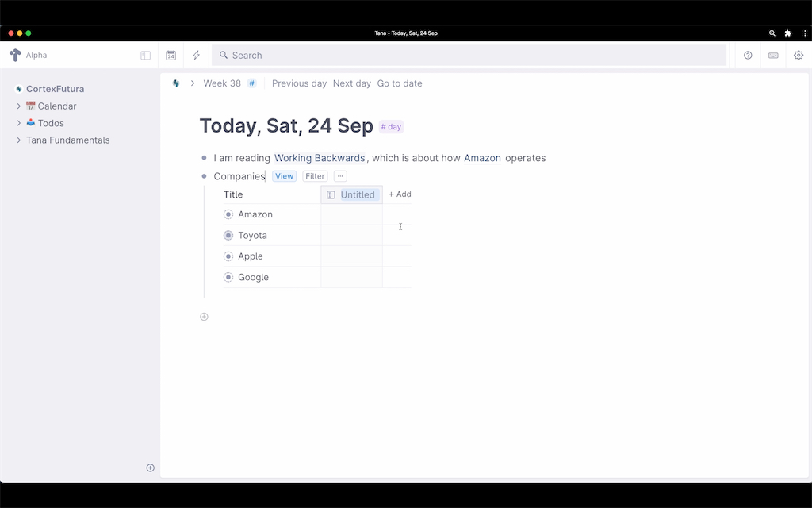This screenshot has width=812, height=508.
Task: Click the Untitled cell in Toyota row
Action: 351,236
